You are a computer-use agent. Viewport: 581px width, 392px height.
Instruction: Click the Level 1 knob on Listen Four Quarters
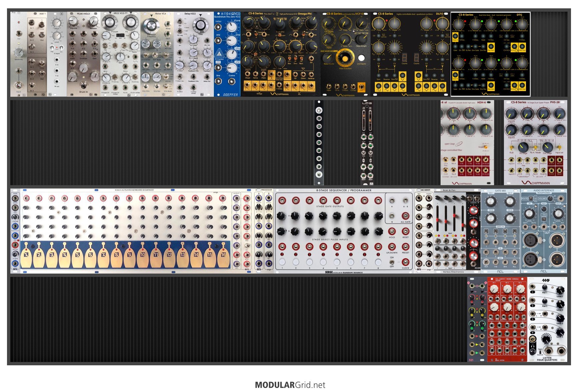560,290
